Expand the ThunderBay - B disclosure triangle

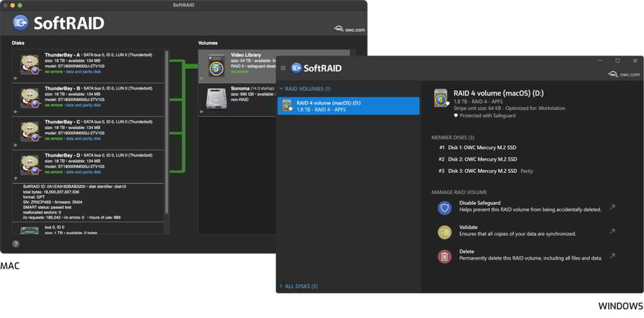coord(16,111)
